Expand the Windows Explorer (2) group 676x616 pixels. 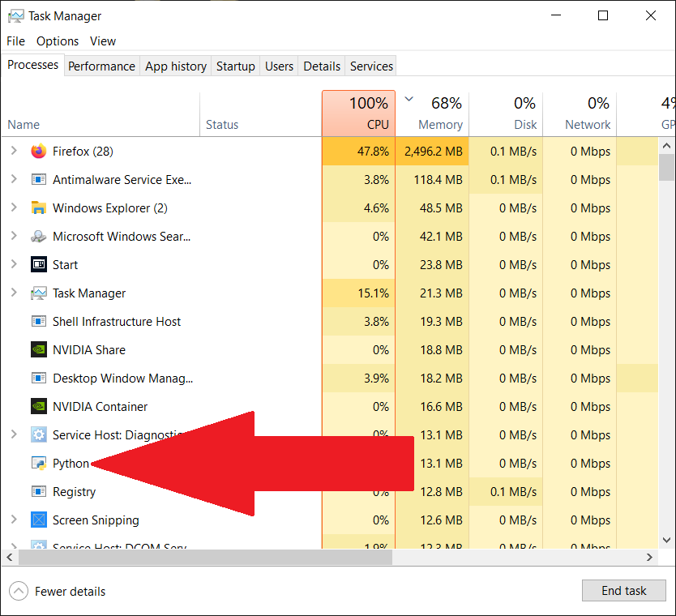[14, 207]
